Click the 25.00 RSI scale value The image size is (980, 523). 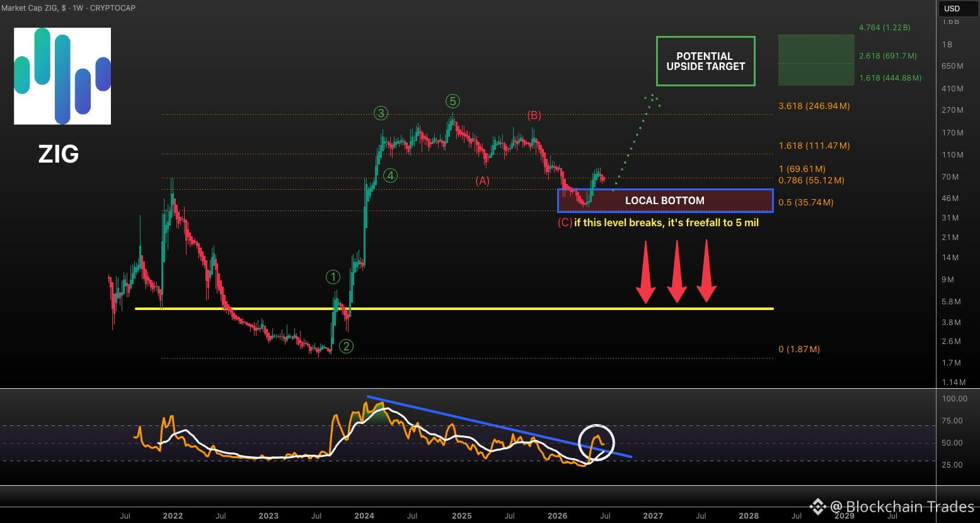(952, 465)
